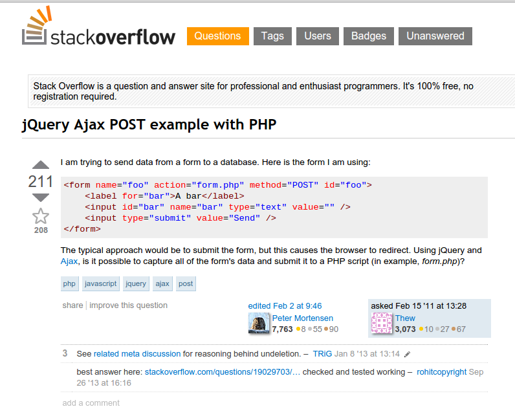This screenshot has width=515, height=420.
Task: Click the comment score 3
Action: 65,353
